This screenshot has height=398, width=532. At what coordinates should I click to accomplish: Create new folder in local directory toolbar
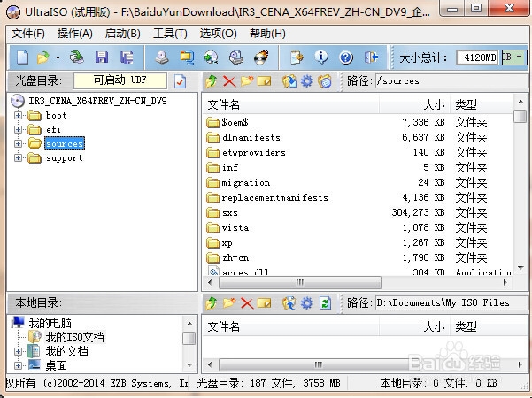[x=229, y=302]
